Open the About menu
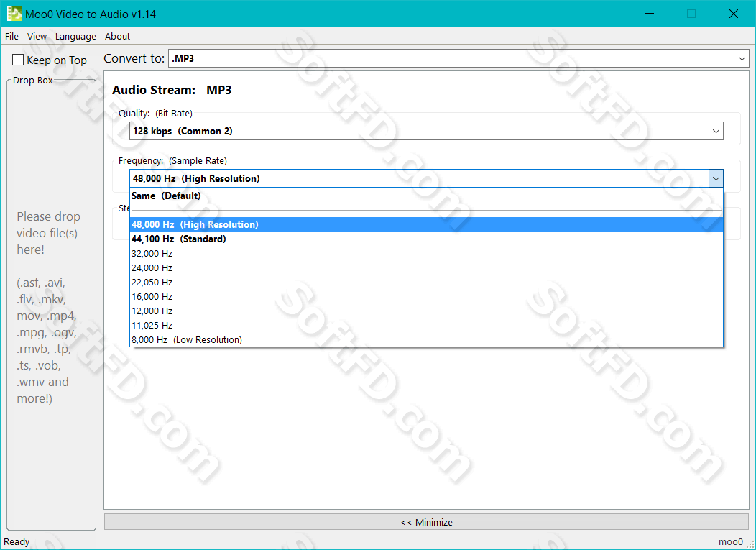Image resolution: width=756 pixels, height=550 pixels. point(118,37)
